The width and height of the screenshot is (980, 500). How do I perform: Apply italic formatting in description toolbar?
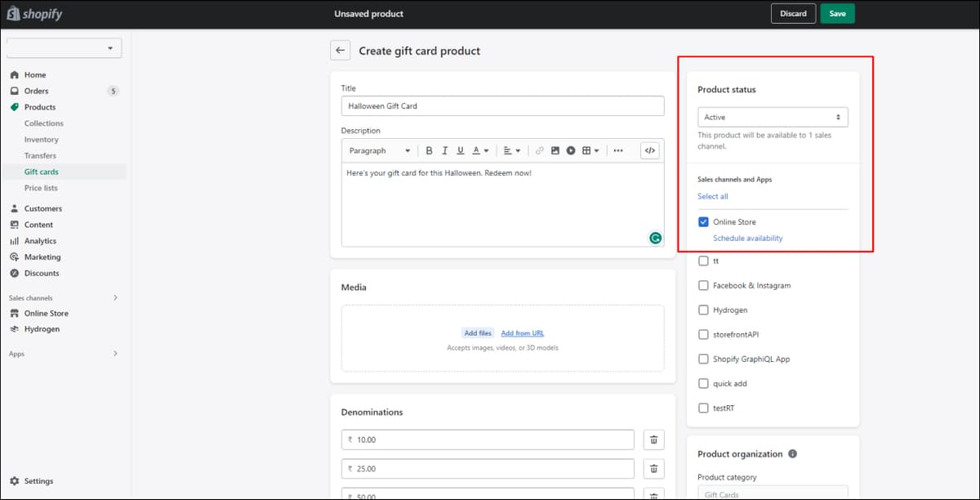(445, 150)
